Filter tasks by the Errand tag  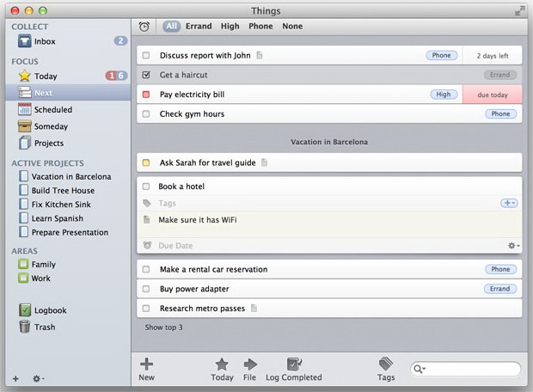(199, 27)
